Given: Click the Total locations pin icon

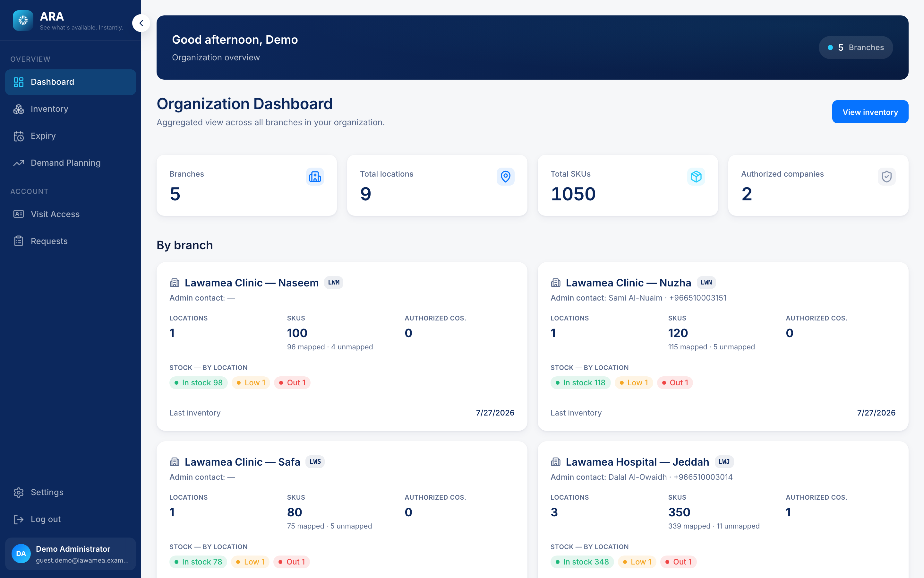Looking at the screenshot, I should [x=506, y=177].
